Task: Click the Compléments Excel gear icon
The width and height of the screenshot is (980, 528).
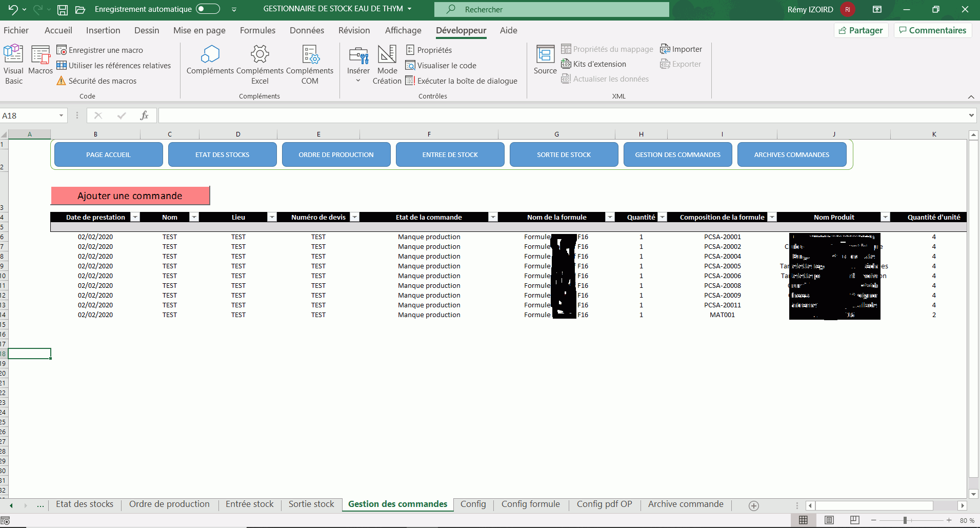Action: point(259,54)
